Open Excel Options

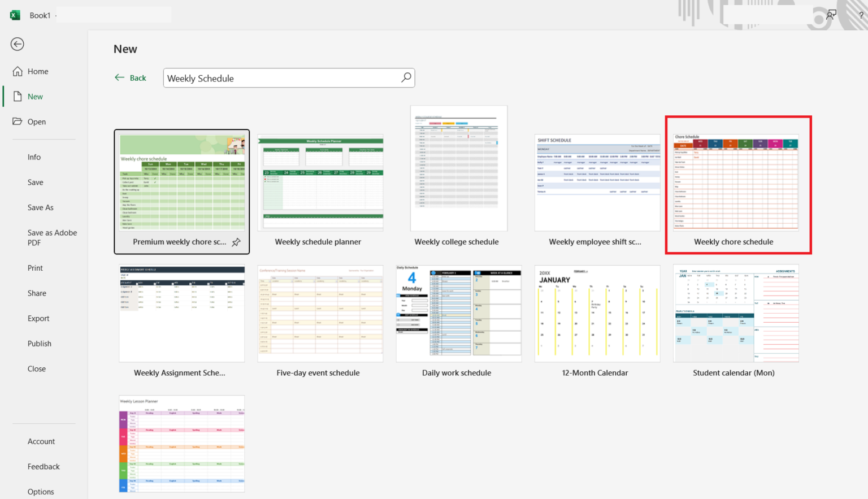point(40,491)
